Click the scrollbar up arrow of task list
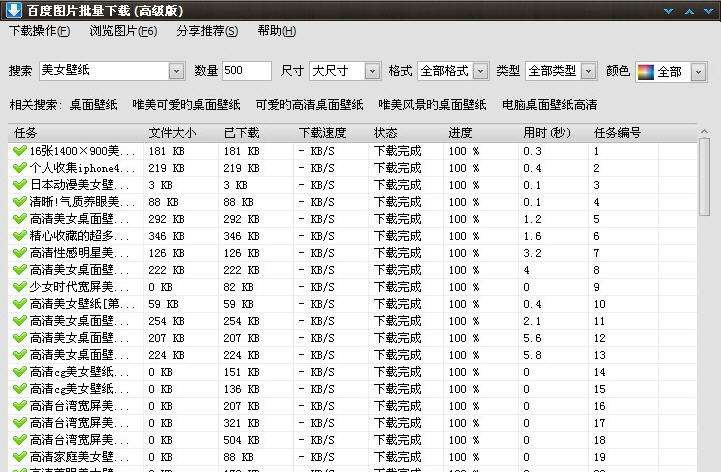 point(704,132)
